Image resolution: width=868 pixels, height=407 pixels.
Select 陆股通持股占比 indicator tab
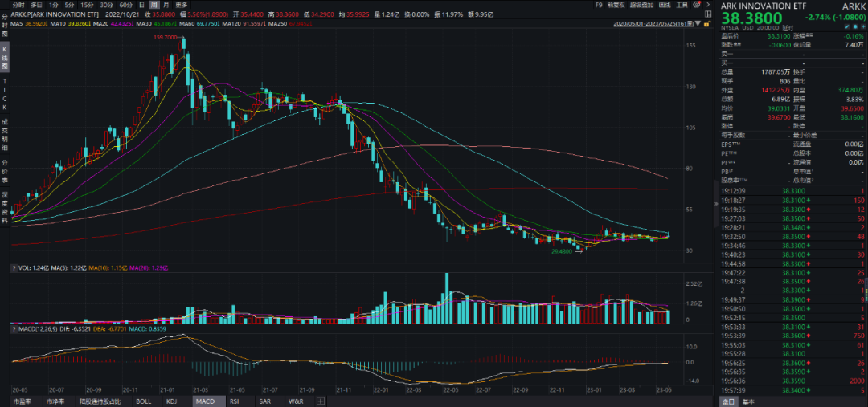(x=99, y=401)
